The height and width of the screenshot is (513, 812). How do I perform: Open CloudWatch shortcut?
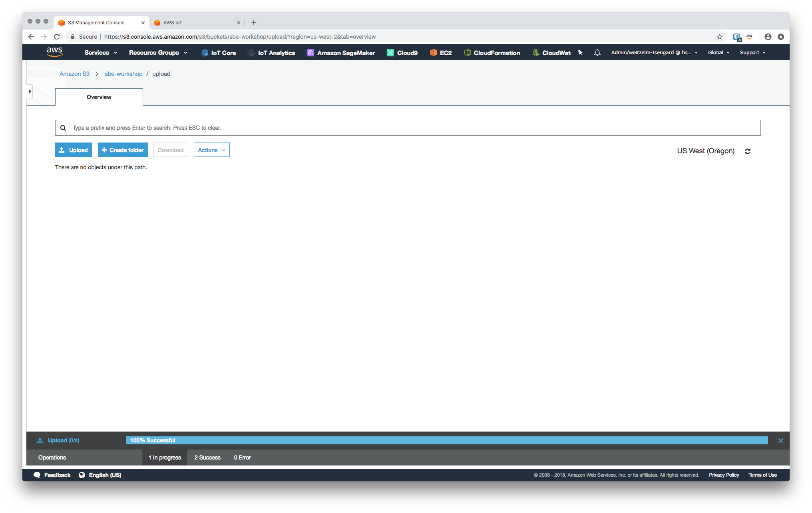551,53
